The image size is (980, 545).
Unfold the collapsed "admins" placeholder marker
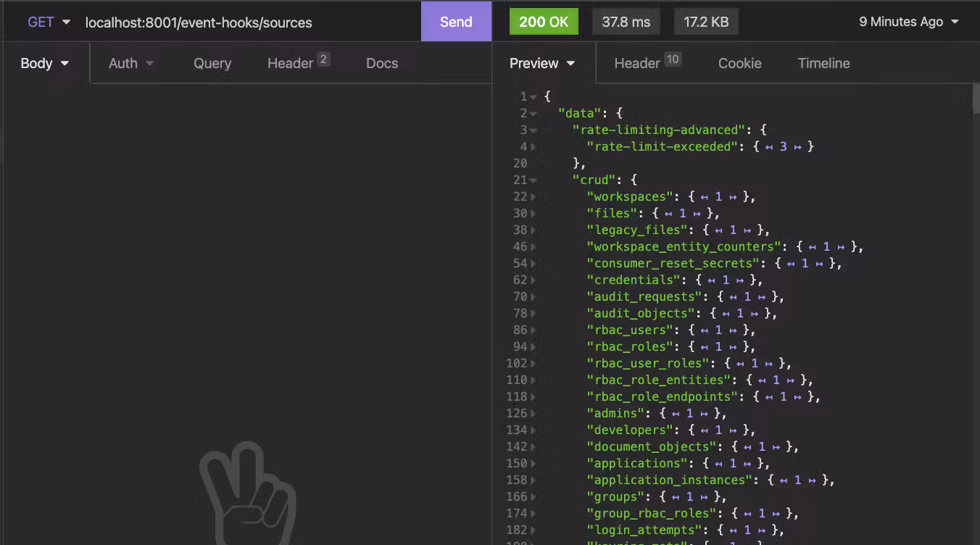tap(689, 413)
